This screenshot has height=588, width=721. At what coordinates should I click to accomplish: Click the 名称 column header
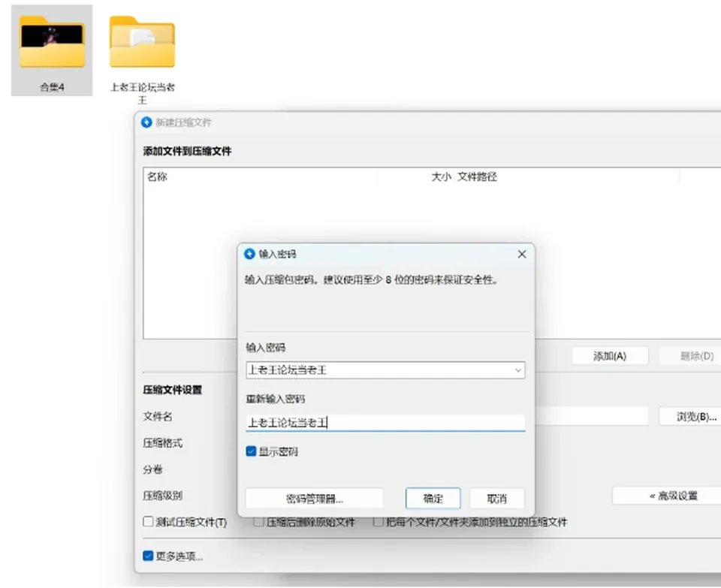coord(157,176)
